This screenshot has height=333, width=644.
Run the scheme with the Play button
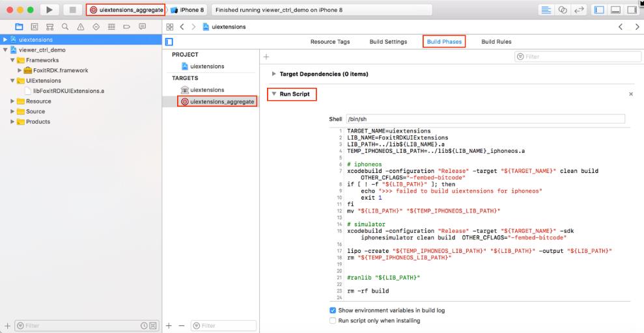point(49,10)
